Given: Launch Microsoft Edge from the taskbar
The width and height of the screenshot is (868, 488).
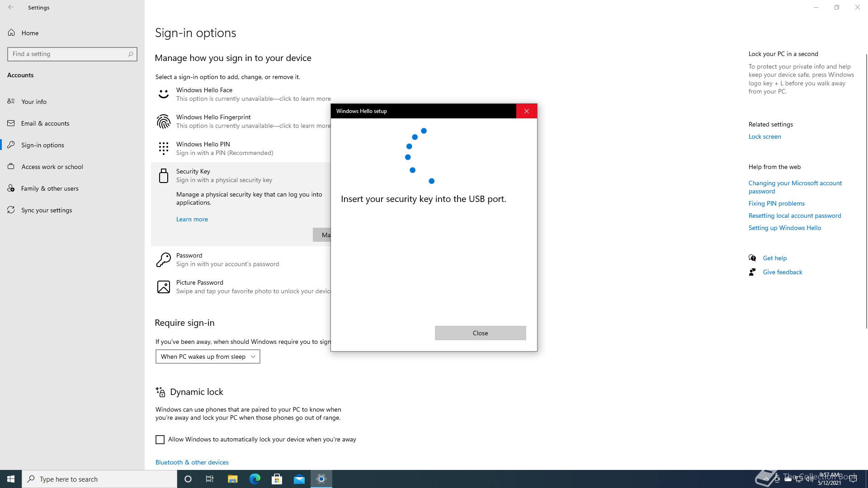Looking at the screenshot, I should (x=255, y=479).
